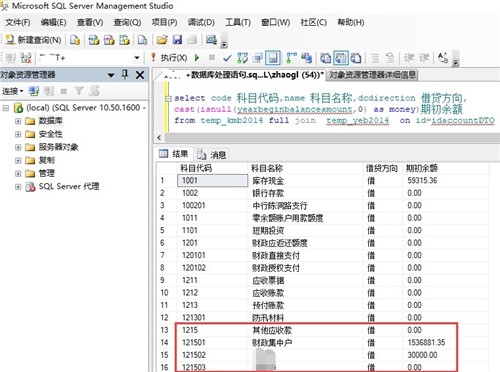Expand the 复制 folder
The width and height of the screenshot is (500, 372).
coord(18,160)
